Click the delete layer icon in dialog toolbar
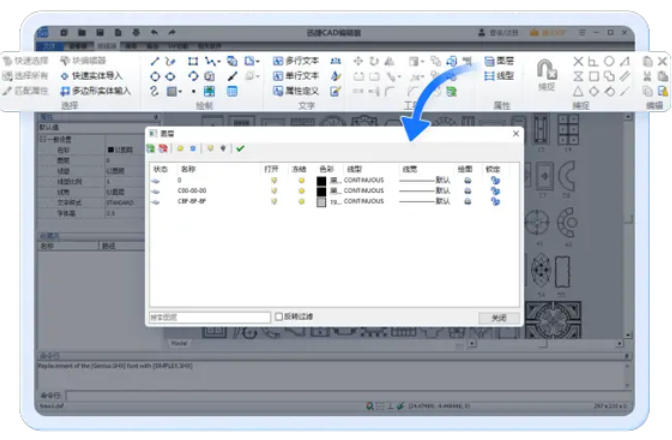Viewport: 672px width, 440px height. pos(163,149)
